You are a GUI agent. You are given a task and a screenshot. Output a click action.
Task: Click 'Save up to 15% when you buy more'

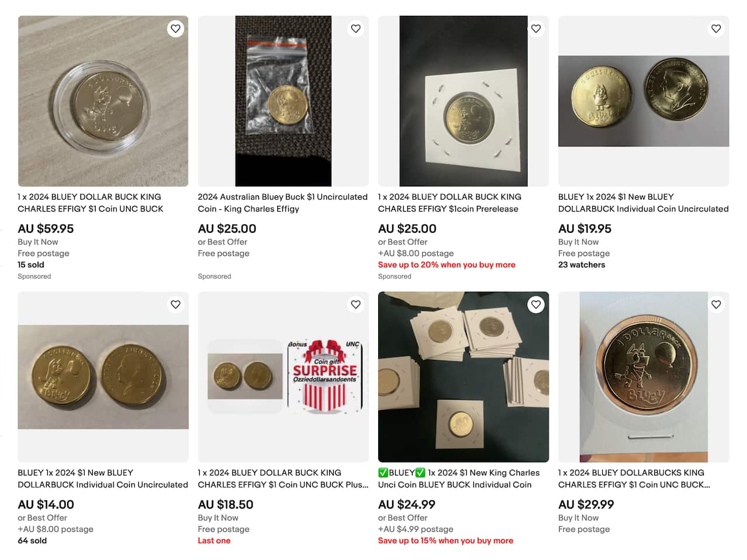pyautogui.click(x=445, y=541)
